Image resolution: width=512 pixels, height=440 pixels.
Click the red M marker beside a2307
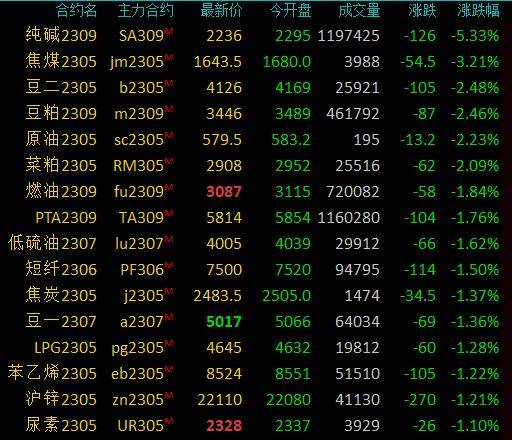click(169, 317)
